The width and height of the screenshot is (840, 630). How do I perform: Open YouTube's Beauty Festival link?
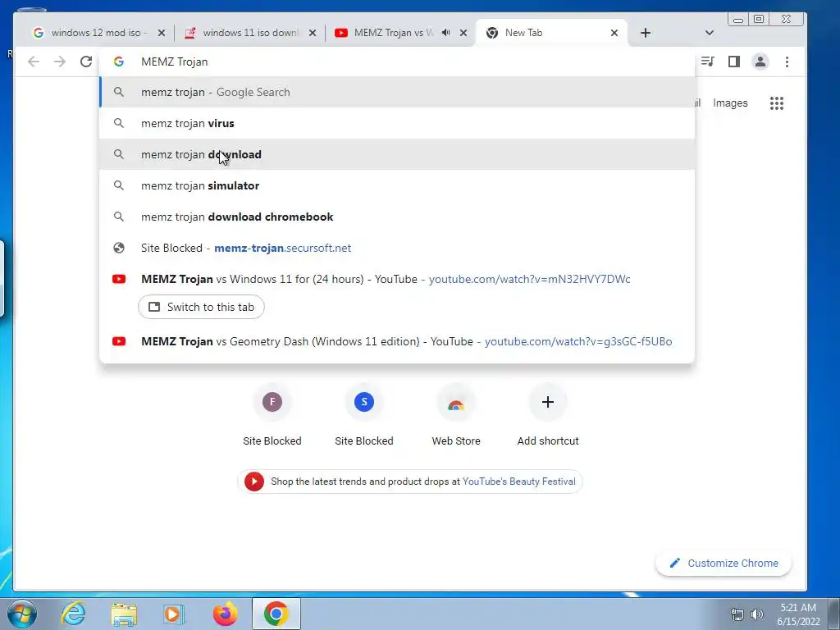click(518, 481)
